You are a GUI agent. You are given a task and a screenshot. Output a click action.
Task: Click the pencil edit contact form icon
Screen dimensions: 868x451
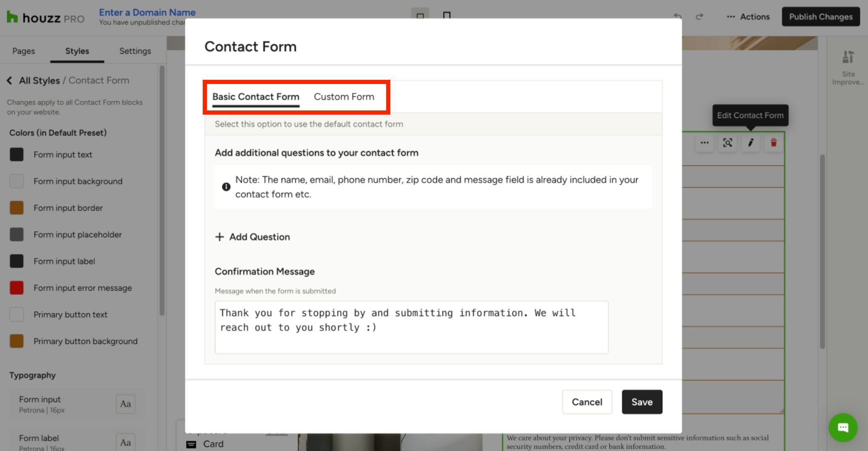tap(750, 143)
